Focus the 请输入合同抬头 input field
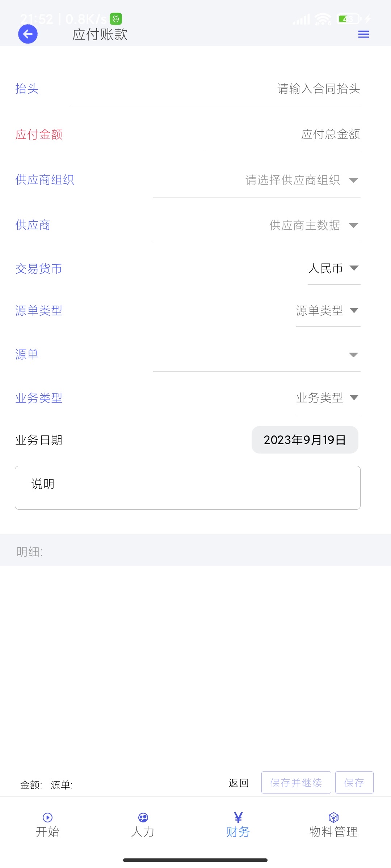The height and width of the screenshot is (868, 391). pos(253,89)
